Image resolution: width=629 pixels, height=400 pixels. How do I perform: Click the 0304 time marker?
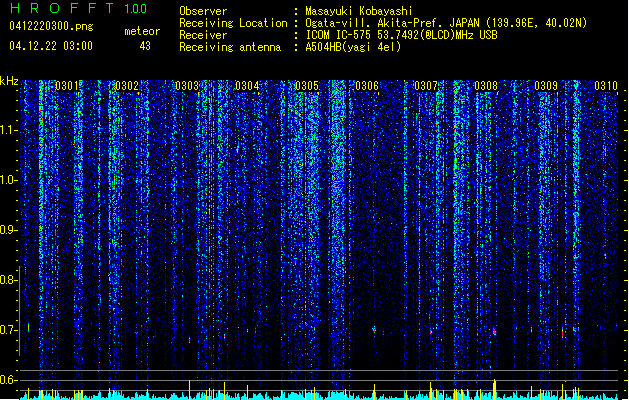[247, 86]
